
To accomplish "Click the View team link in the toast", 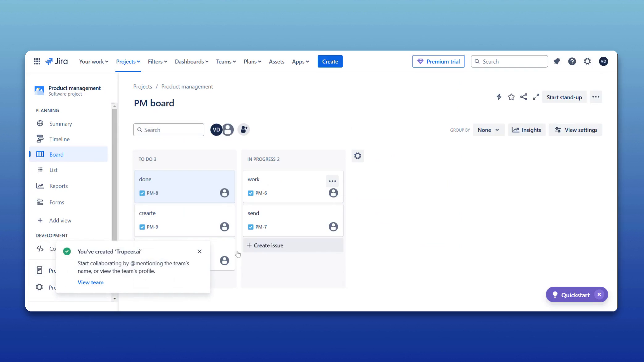I will coord(90,282).
